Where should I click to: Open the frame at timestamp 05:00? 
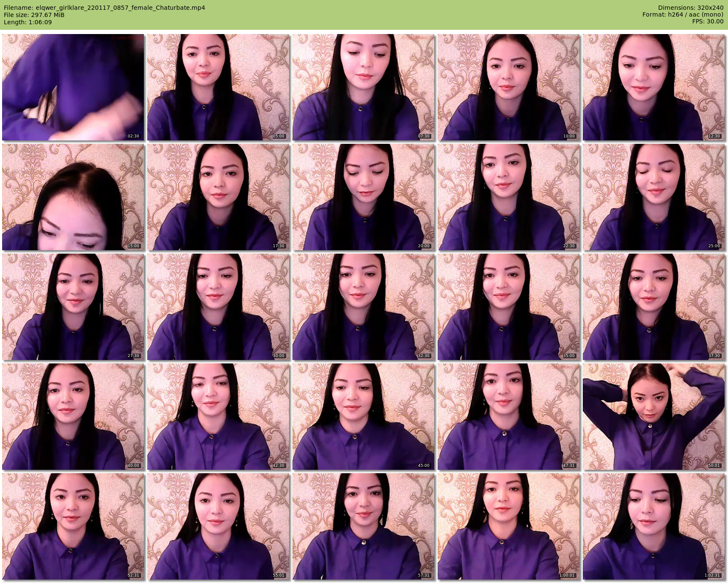(x=218, y=87)
